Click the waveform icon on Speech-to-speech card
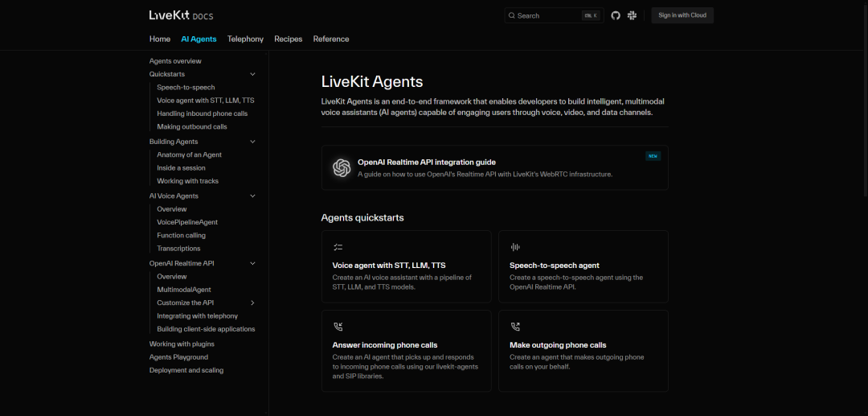868x416 pixels. [515, 247]
